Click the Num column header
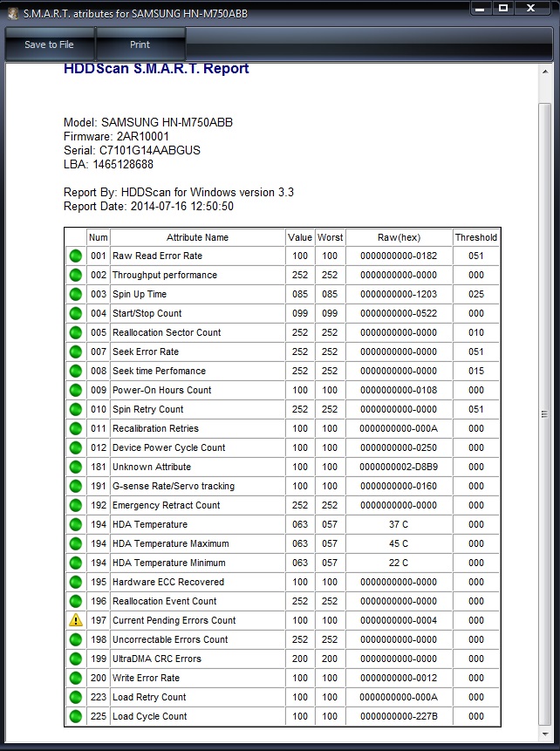 [x=99, y=237]
